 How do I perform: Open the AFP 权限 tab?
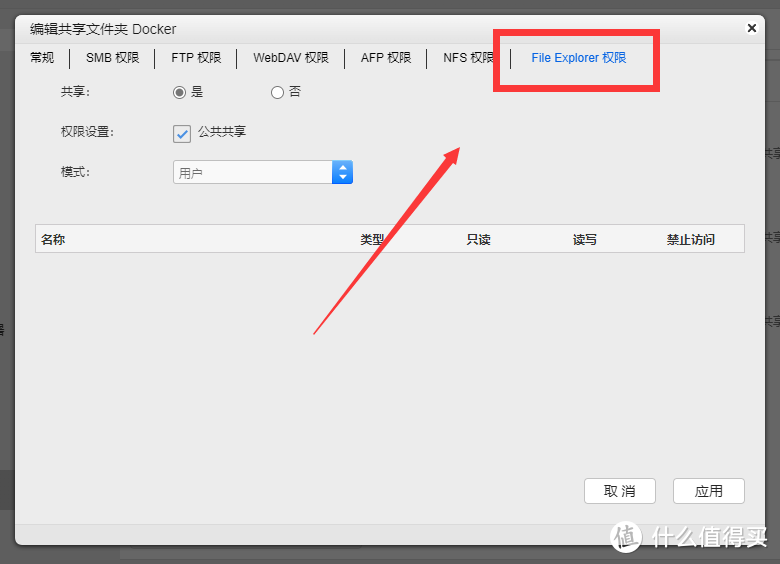coord(386,58)
